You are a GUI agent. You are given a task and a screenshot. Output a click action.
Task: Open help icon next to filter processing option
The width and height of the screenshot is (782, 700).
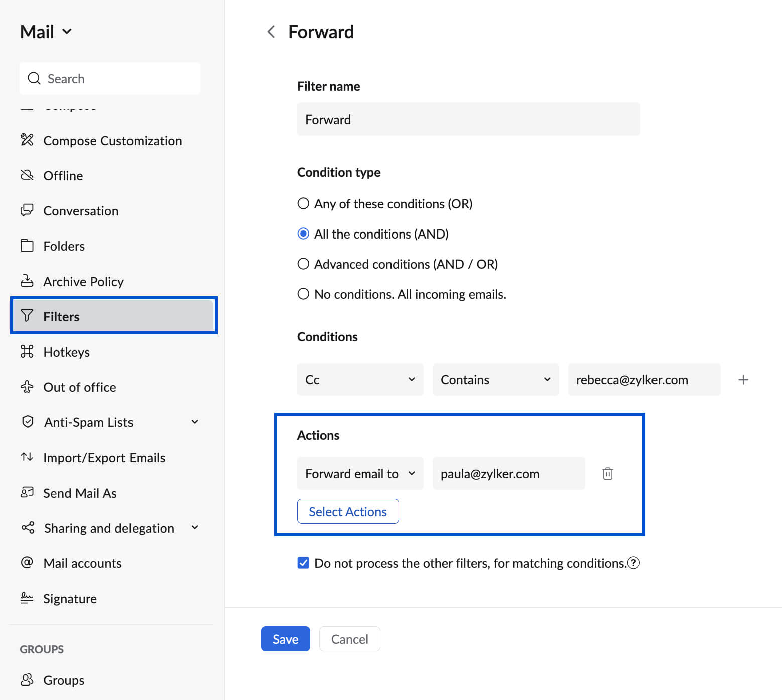(x=634, y=563)
